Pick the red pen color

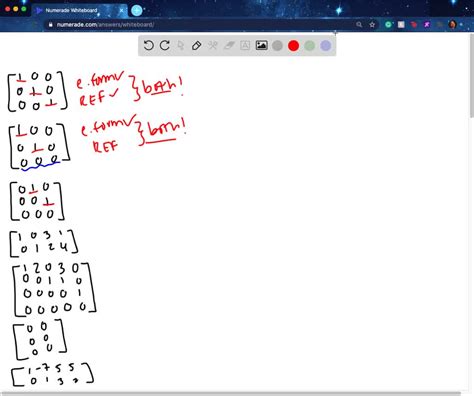click(293, 46)
